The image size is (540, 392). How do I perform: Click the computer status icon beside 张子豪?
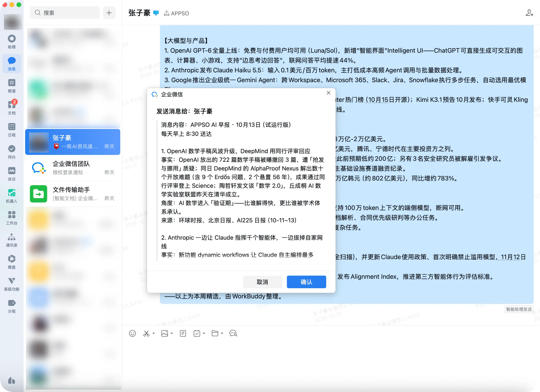(x=156, y=13)
